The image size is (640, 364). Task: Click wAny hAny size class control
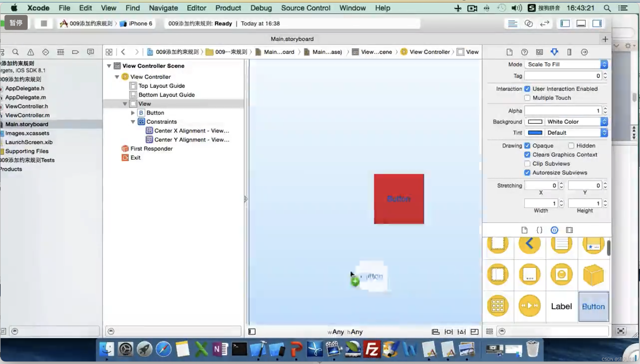[x=345, y=332]
